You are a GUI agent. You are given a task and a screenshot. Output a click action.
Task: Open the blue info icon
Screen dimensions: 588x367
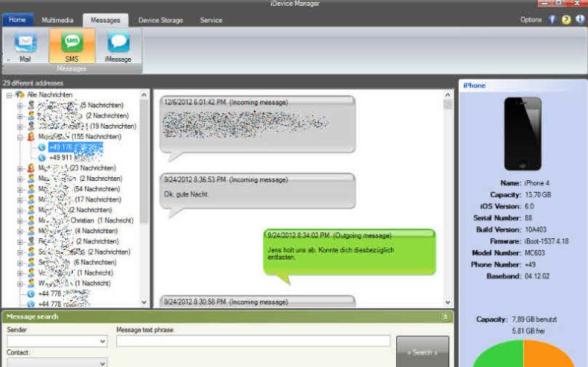[x=580, y=20]
